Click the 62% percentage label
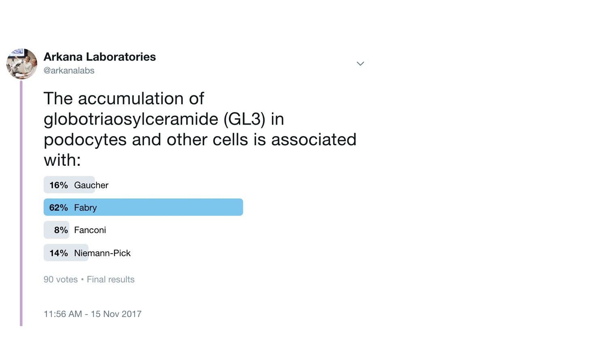The image size is (607, 364). [58, 207]
